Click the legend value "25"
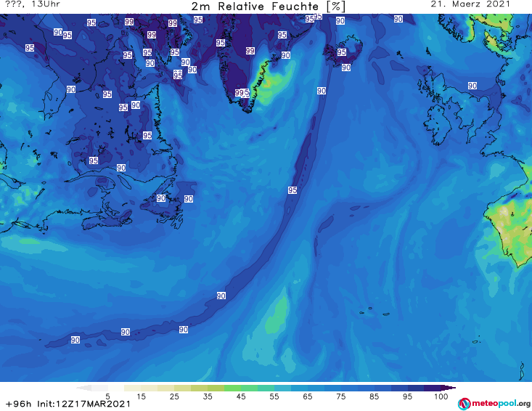The width and height of the screenshot is (532, 411). 174,396
